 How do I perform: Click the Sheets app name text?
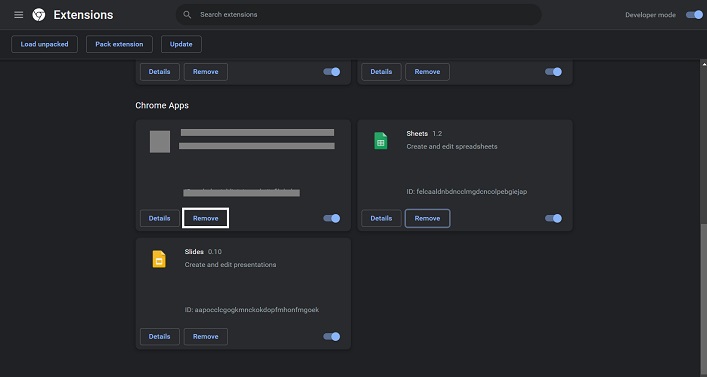[417, 133]
